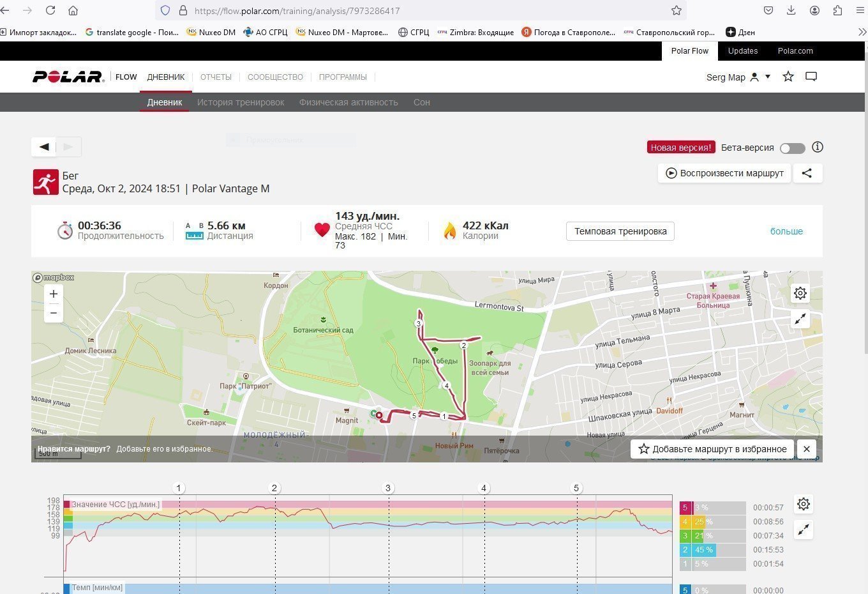This screenshot has height=594, width=868.
Task: Open the Serg Map account dropdown
Action: coord(738,77)
